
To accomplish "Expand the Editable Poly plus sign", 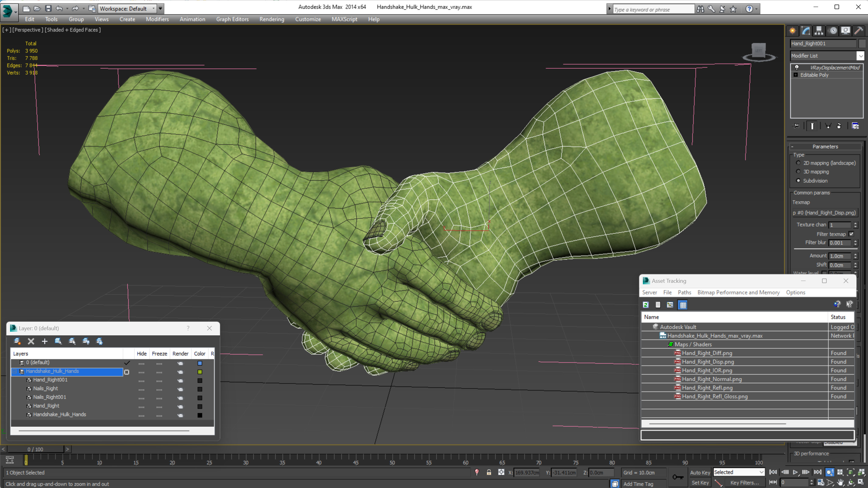I will [796, 75].
